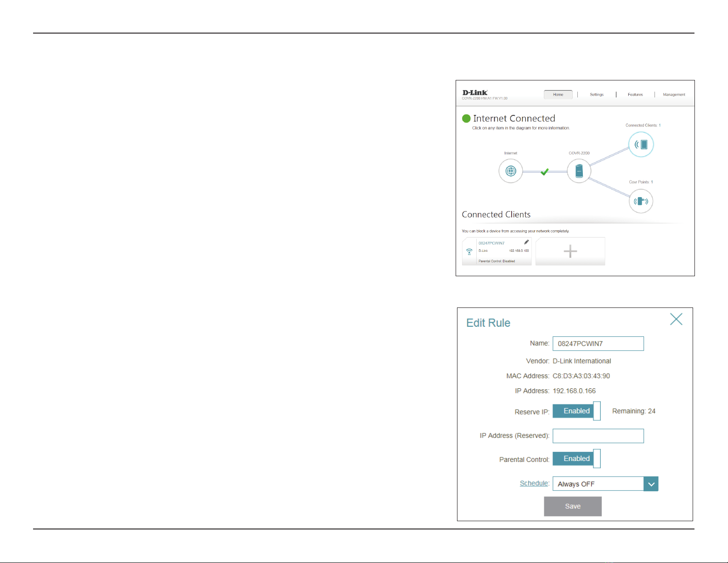Open the COVR-2200 router icon

tap(579, 171)
